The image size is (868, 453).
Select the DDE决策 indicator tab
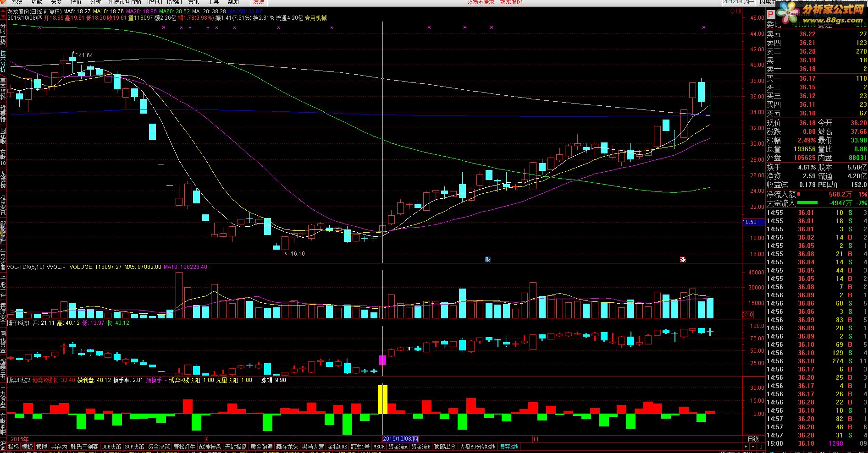tap(111, 447)
